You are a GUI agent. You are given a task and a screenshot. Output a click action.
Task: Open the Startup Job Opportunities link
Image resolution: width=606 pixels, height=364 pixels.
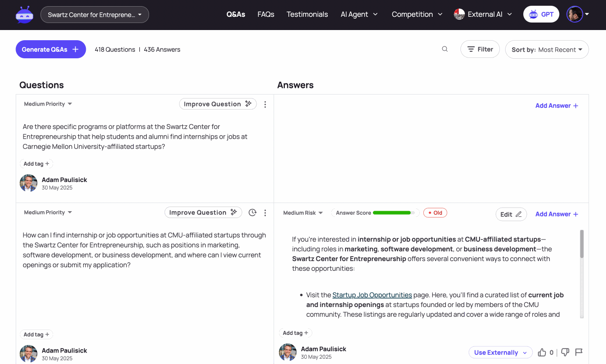[x=372, y=295]
